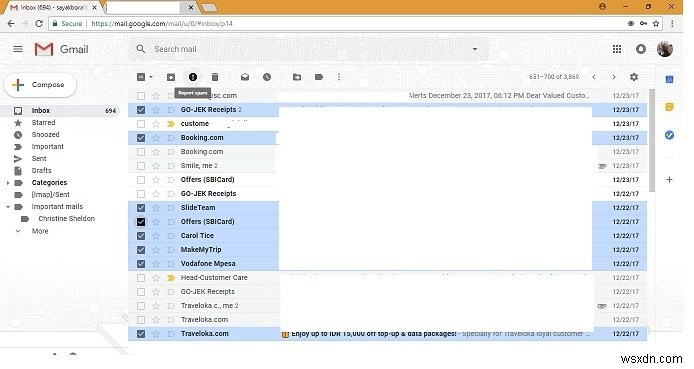Image resolution: width=694 pixels, height=369 pixels.
Task: Bookmark this page with the star icon
Action: (x=656, y=23)
